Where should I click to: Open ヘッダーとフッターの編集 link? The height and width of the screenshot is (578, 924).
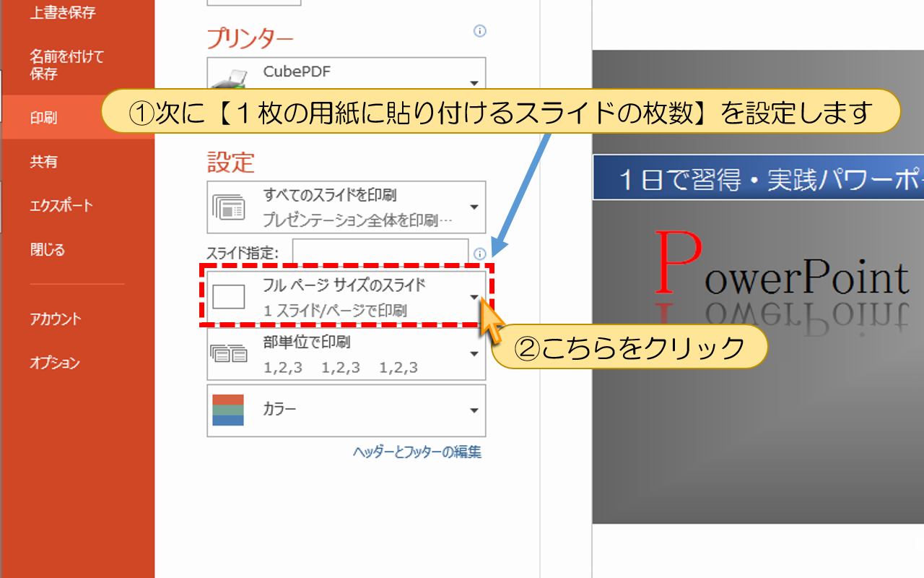[417, 452]
